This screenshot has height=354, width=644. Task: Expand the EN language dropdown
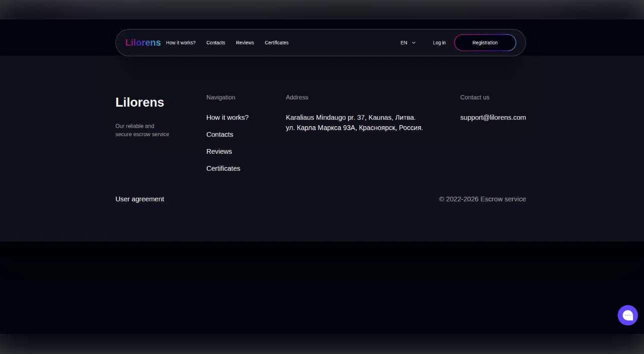click(407, 43)
